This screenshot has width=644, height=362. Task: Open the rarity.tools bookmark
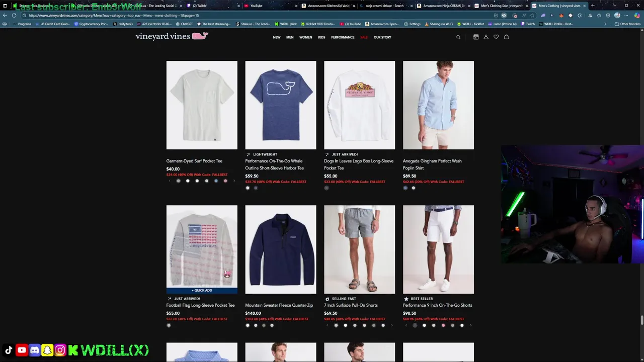point(123,24)
